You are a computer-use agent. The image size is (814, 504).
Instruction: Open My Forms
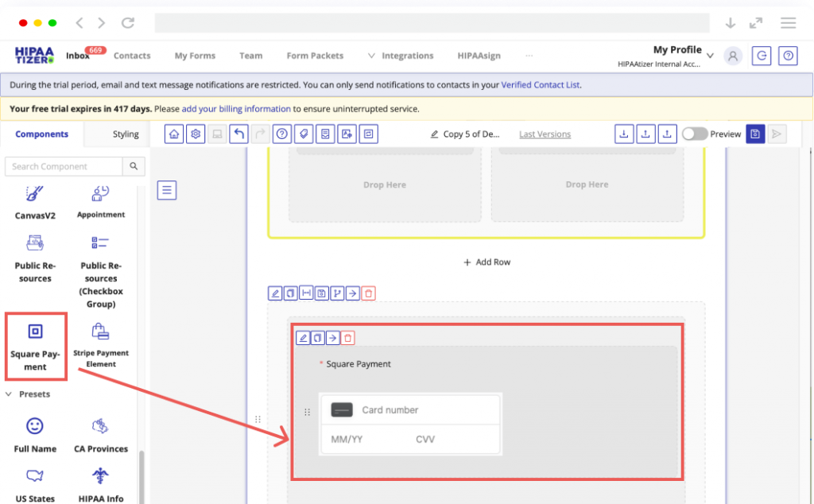pyautogui.click(x=195, y=56)
